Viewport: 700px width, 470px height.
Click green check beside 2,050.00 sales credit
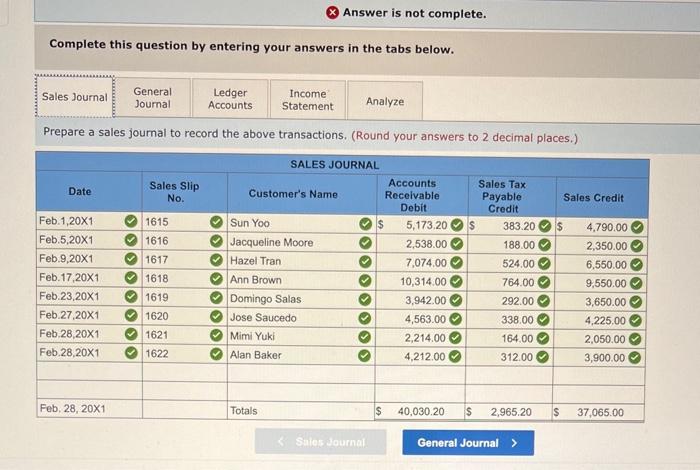click(x=635, y=339)
